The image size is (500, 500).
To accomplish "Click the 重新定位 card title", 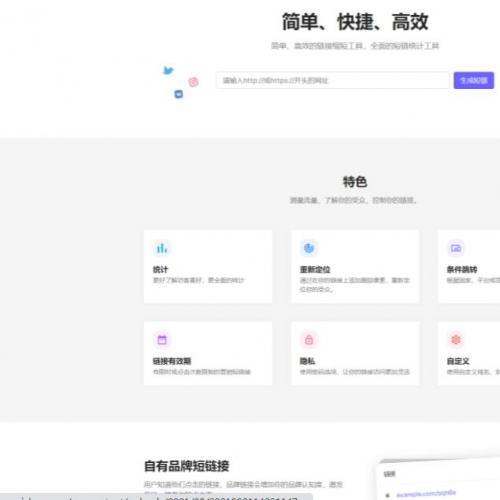I will click(x=315, y=269).
